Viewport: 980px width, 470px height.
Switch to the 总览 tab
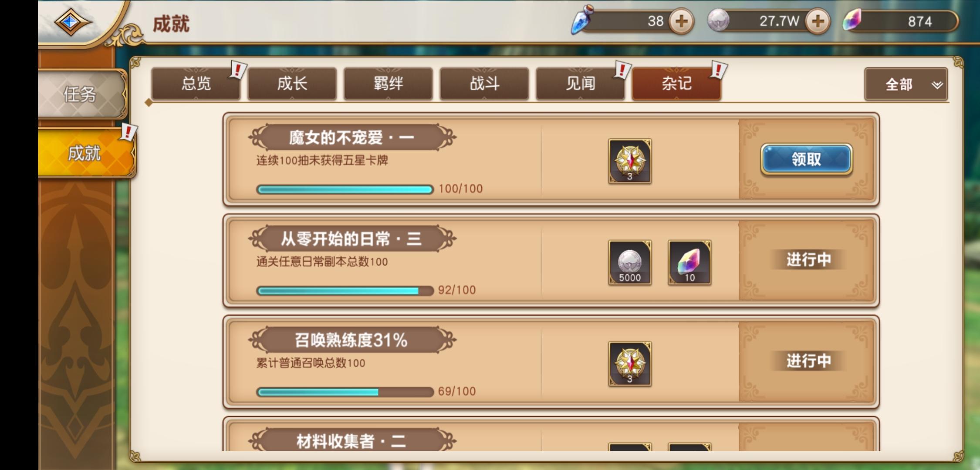click(196, 84)
